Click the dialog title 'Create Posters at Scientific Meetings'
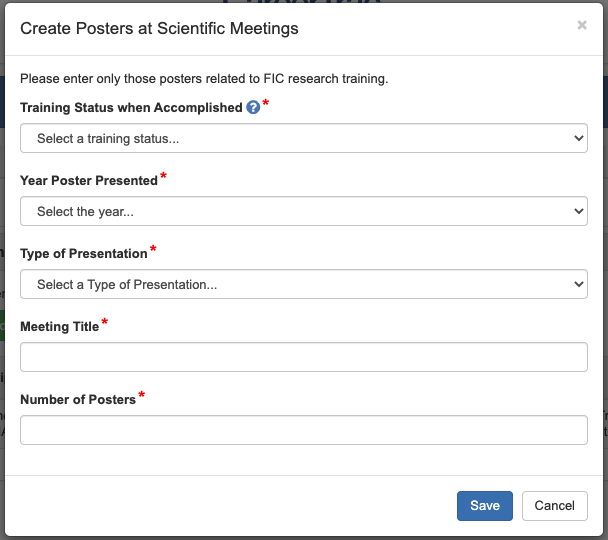This screenshot has height=540, width=608. pyautogui.click(x=160, y=28)
